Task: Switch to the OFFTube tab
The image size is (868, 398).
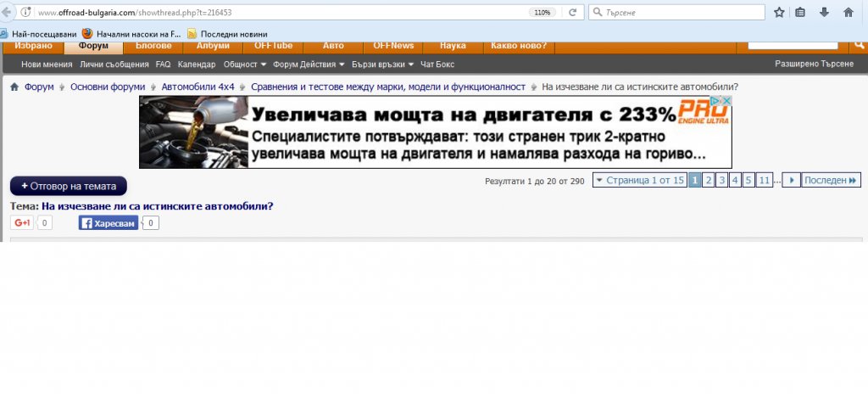Action: [x=273, y=46]
